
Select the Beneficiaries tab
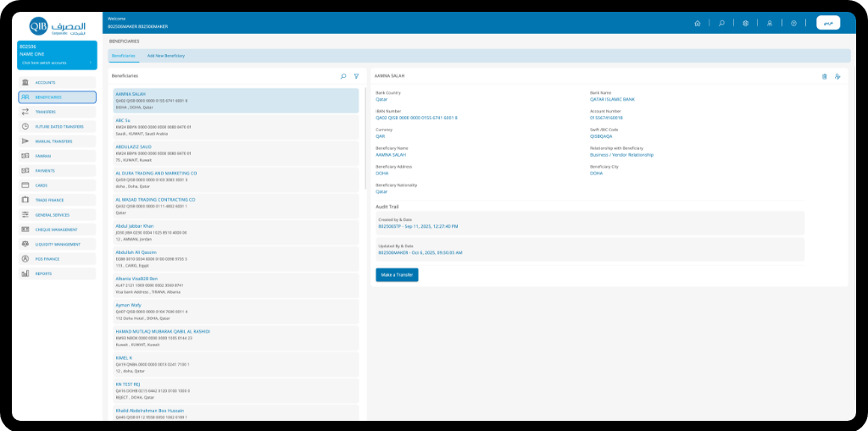coord(124,56)
